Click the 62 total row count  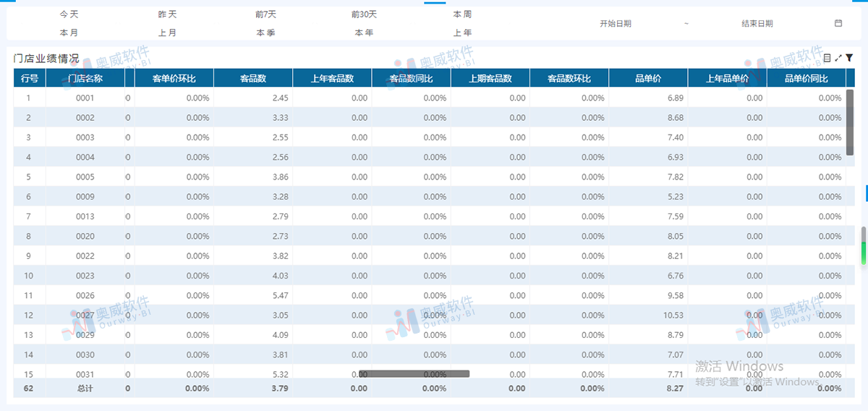pos(29,389)
